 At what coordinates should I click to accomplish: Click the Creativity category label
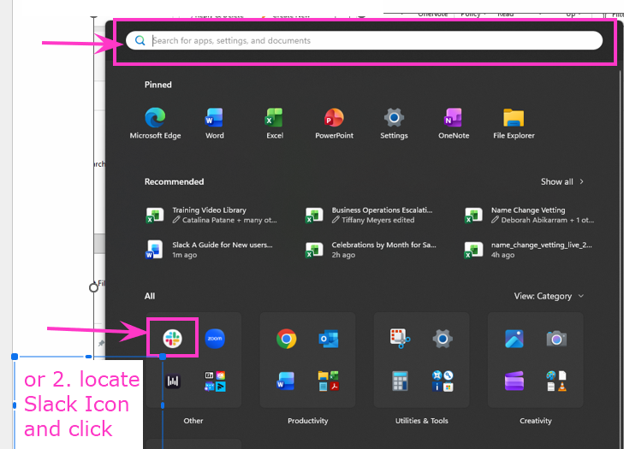[535, 420]
